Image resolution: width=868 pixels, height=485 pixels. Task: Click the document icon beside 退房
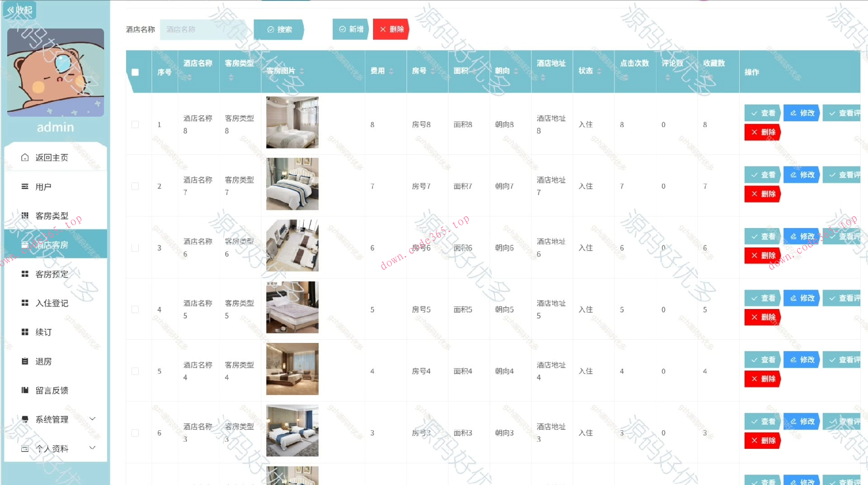click(25, 361)
